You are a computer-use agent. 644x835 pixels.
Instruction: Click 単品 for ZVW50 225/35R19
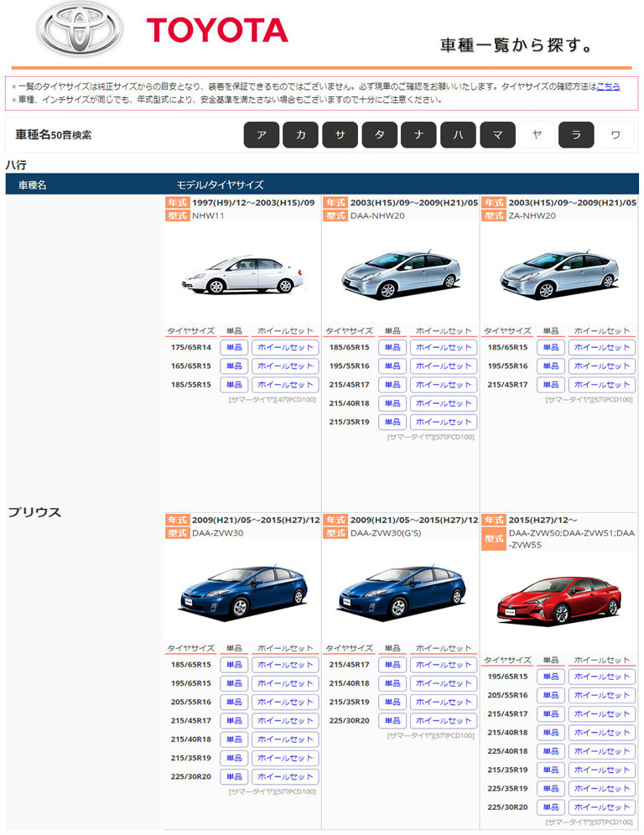click(x=551, y=788)
